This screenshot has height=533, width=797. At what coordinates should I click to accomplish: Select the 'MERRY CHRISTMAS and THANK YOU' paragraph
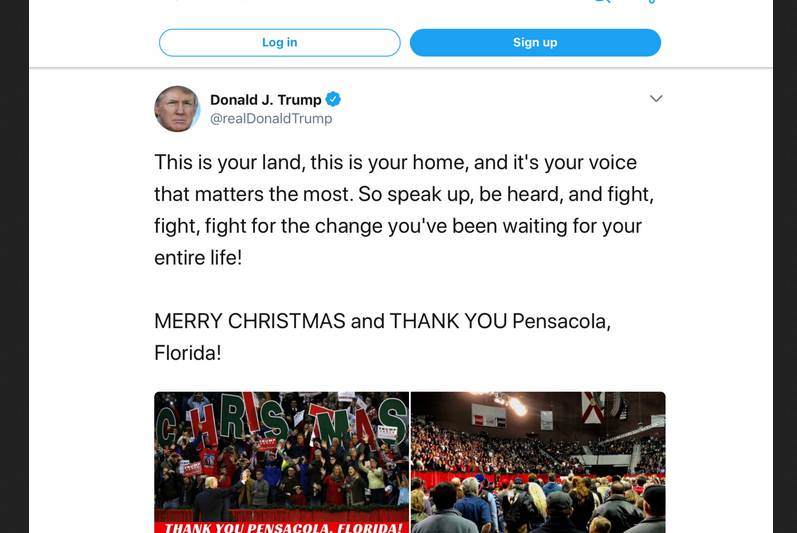click(383, 337)
